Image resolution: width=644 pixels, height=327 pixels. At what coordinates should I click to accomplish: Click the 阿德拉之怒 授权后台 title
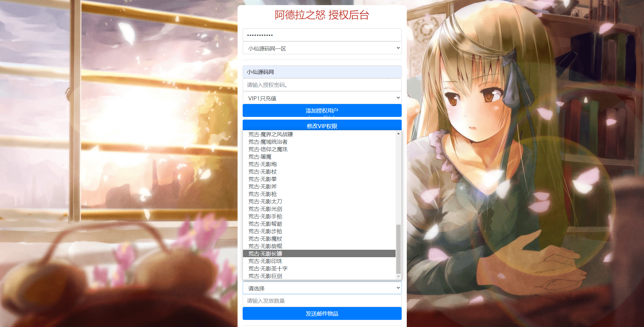pyautogui.click(x=322, y=15)
